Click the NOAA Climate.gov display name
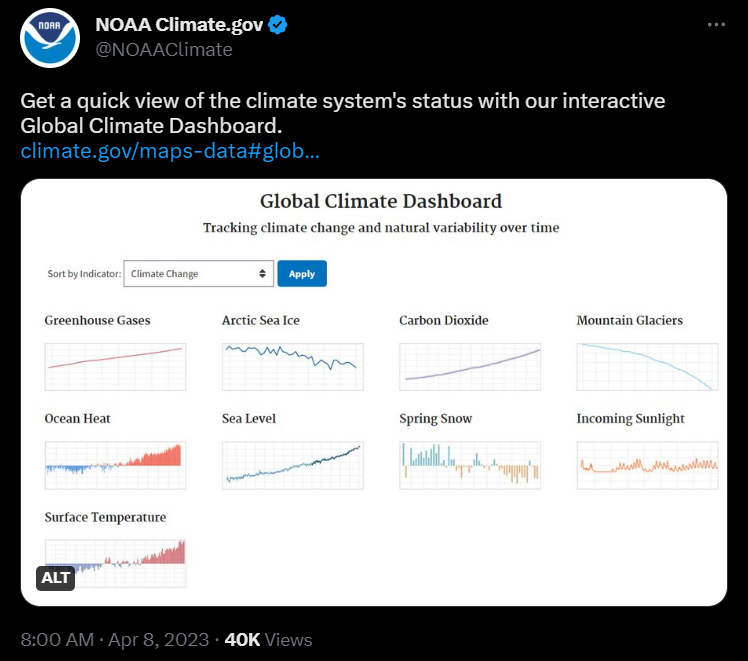Viewport: 748px width, 661px height. pos(177,26)
